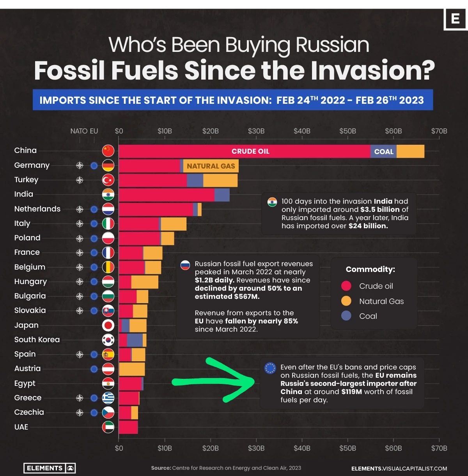Click the Russian flag in the revenue note
This screenshot has height=476, width=468.
tap(185, 265)
